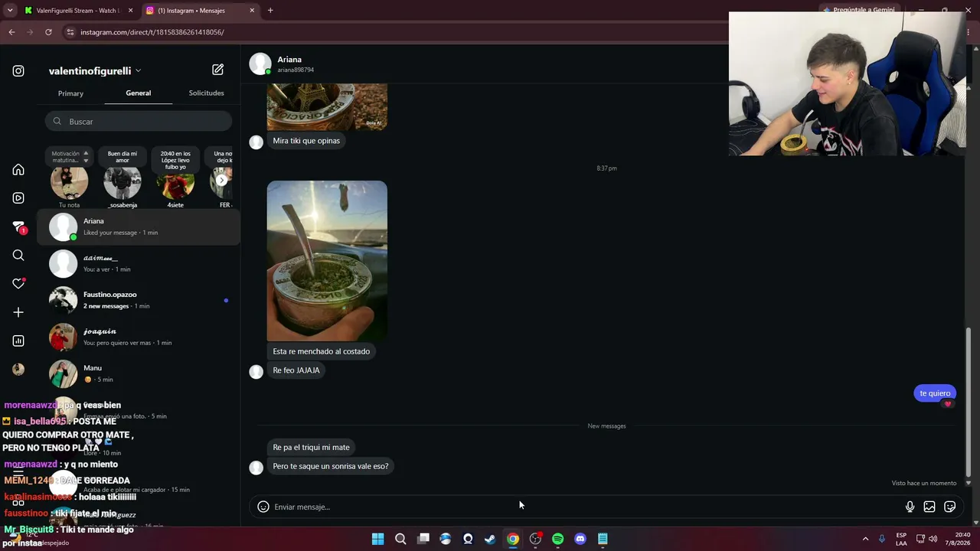980x551 pixels.
Task: Click the Chrome icon on the taskbar
Action: pos(513,539)
